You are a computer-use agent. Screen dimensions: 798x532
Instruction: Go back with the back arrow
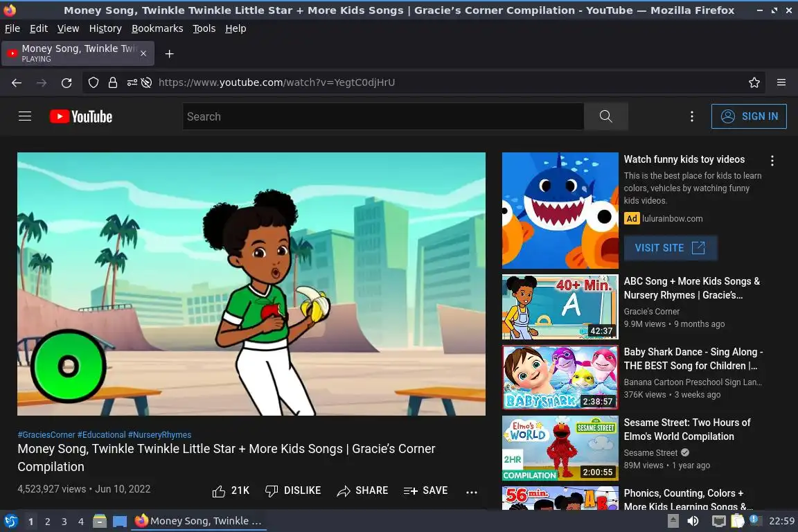(17, 82)
